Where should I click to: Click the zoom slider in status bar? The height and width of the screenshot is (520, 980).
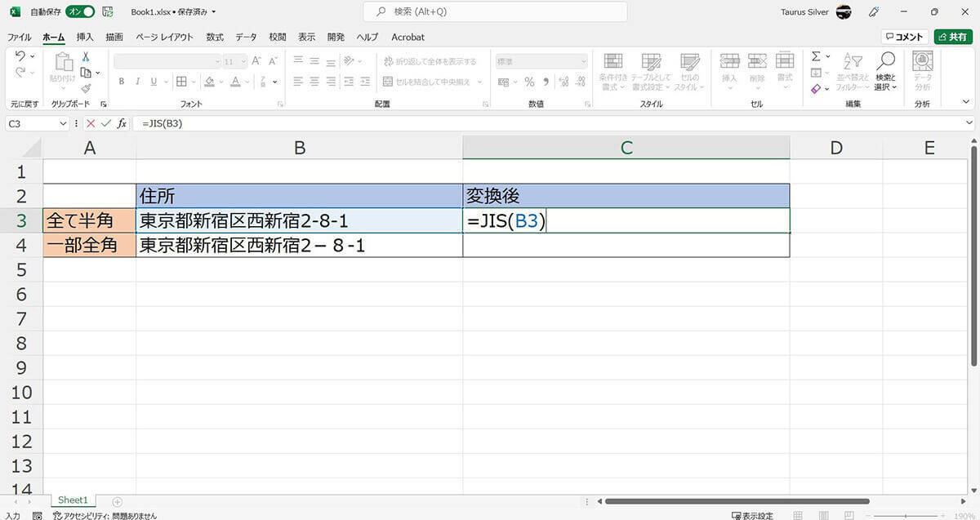tap(906, 516)
